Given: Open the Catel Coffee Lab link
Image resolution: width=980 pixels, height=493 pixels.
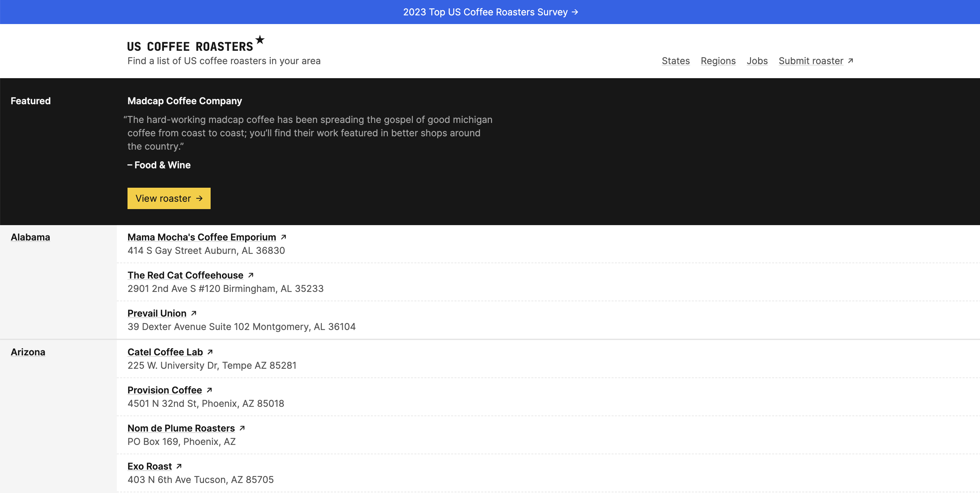Looking at the screenshot, I should [165, 352].
